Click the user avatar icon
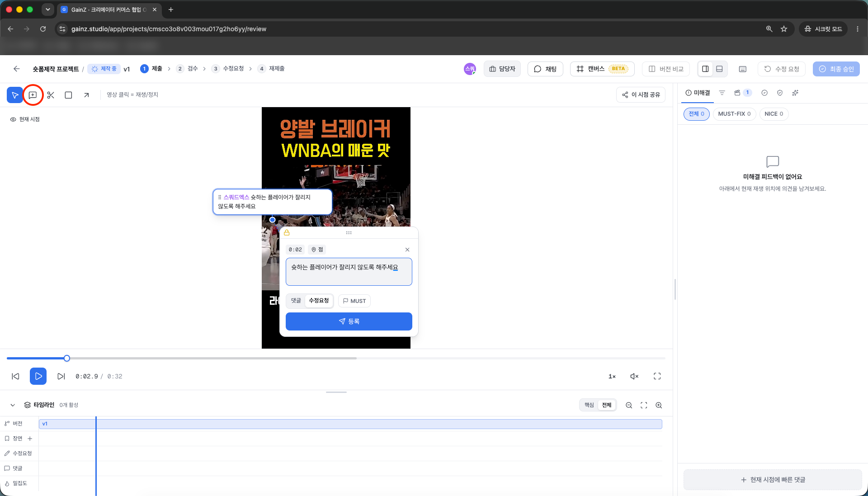The width and height of the screenshot is (868, 496). click(x=470, y=69)
